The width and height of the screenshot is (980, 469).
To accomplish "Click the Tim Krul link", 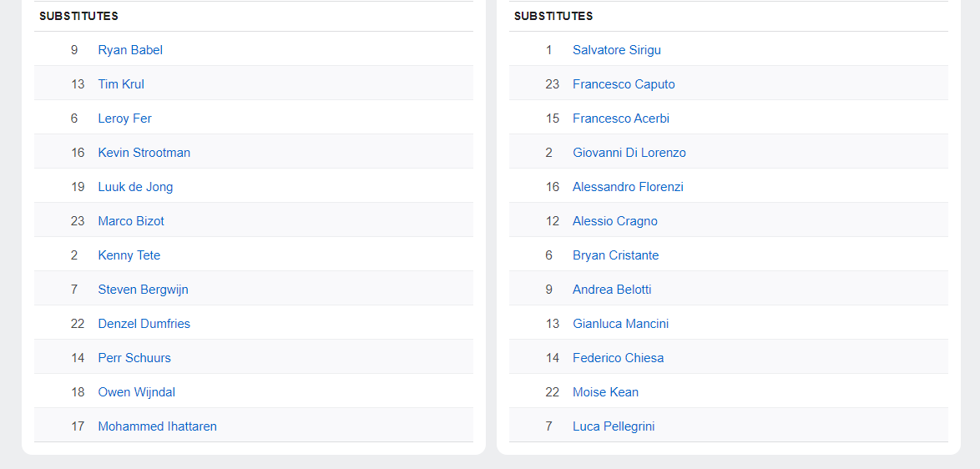I will point(121,84).
